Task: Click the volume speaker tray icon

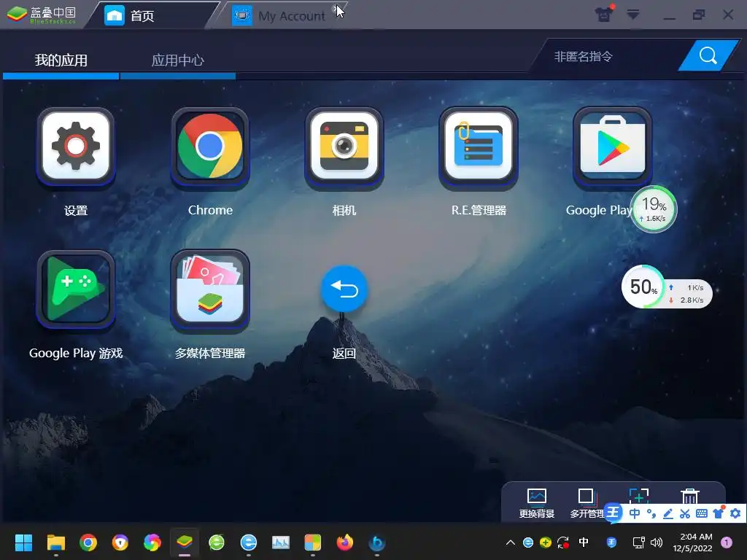Action: point(657,542)
